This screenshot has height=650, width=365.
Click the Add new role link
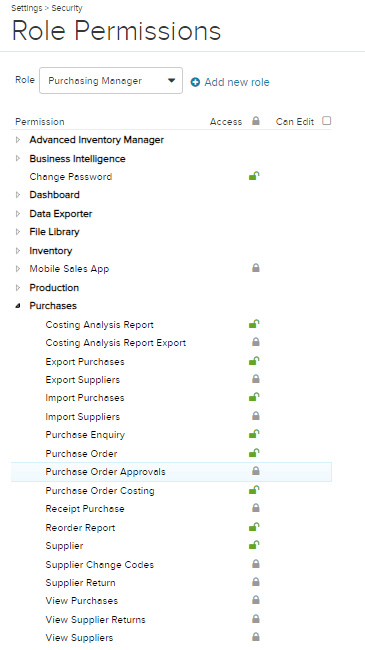click(x=230, y=82)
